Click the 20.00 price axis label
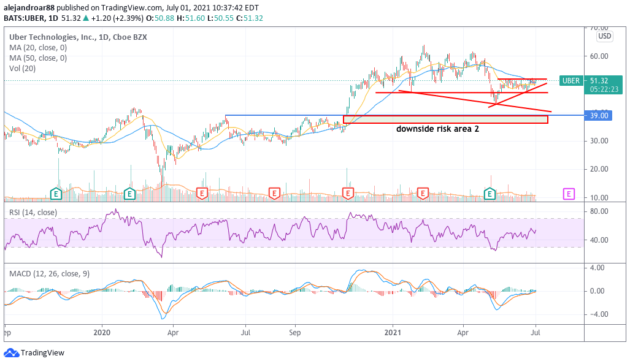This screenshot has width=630, height=364. click(x=599, y=169)
